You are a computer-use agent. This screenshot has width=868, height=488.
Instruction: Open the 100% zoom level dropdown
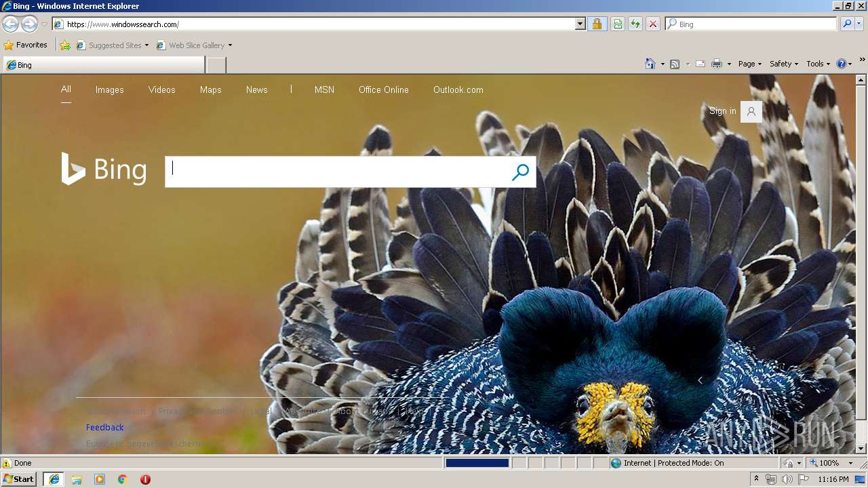point(832,463)
